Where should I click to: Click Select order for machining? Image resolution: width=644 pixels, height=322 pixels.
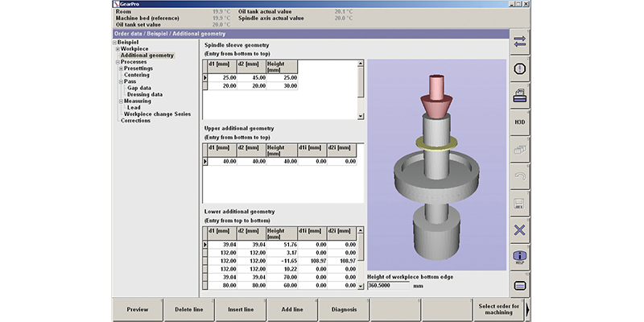point(498,309)
